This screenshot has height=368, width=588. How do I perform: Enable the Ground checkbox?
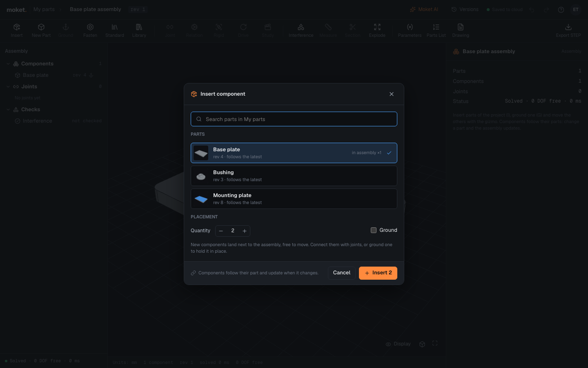(x=374, y=230)
